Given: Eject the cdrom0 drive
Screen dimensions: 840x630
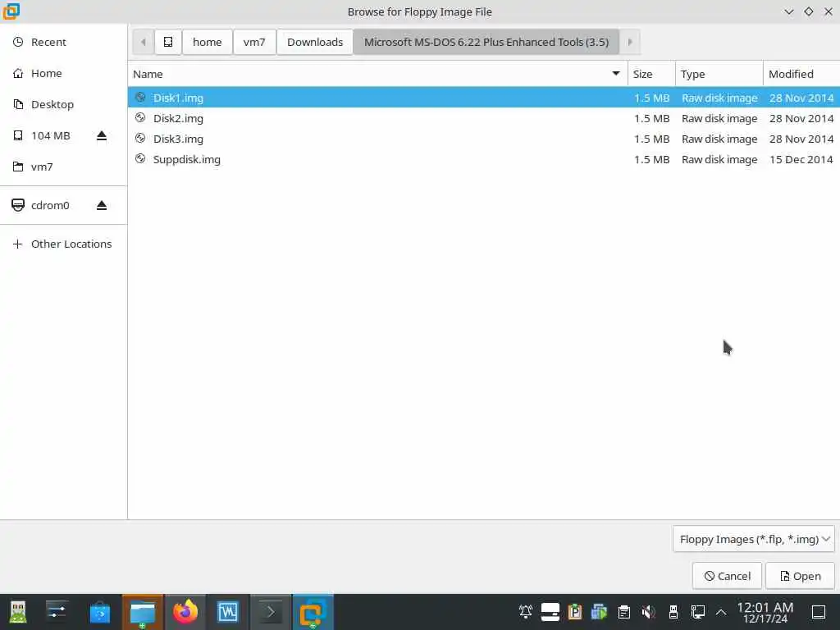Looking at the screenshot, I should [x=102, y=205].
